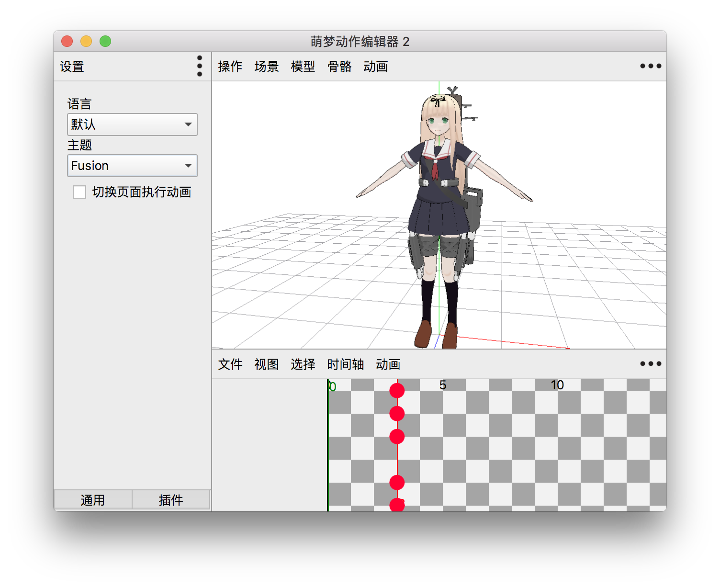This screenshot has width=720, height=588.
Task: Click frame 10 on timeline ruler
Action: click(557, 385)
